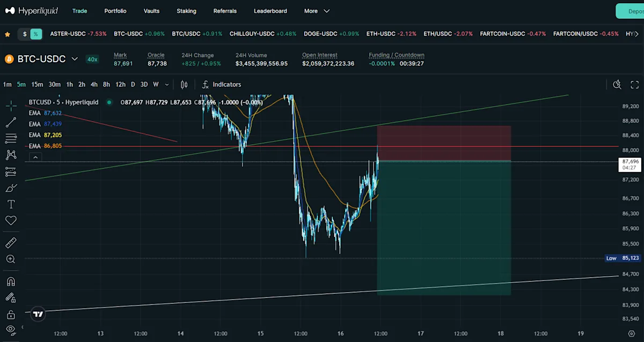Open the Leaderboard page
Image resolution: width=644 pixels, height=342 pixels.
270,11
